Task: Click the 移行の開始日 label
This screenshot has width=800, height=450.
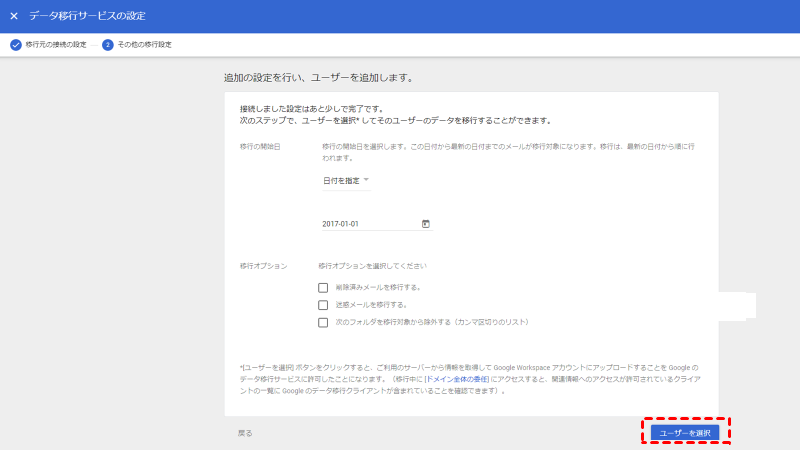Action: click(x=260, y=146)
